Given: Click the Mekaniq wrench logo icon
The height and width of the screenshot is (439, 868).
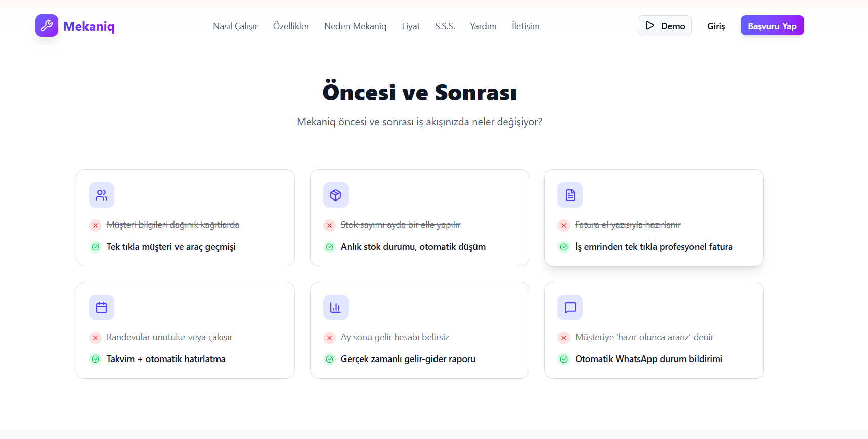Looking at the screenshot, I should 47,26.
